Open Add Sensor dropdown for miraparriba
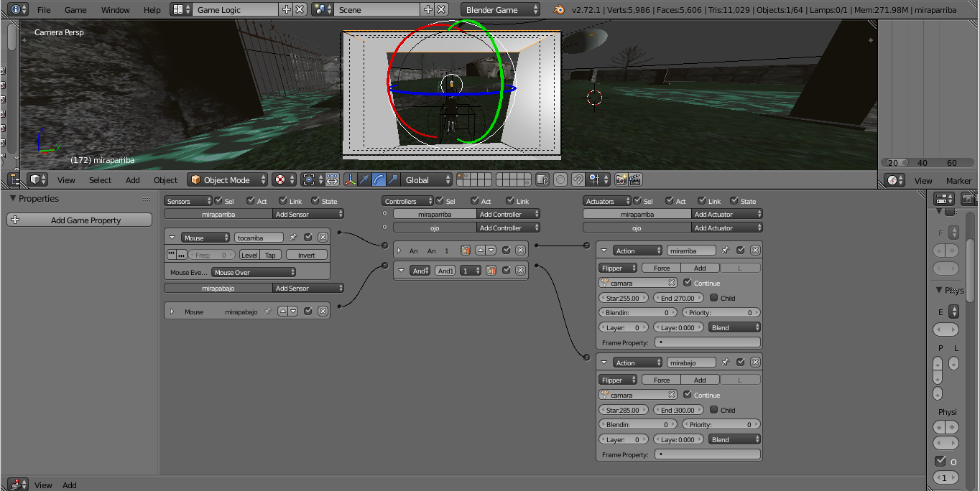 click(x=308, y=214)
